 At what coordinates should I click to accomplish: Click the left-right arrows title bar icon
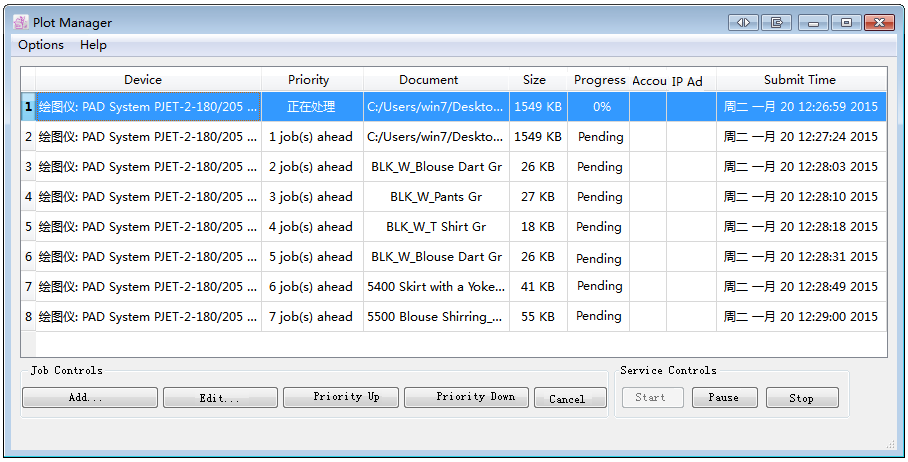[x=743, y=22]
